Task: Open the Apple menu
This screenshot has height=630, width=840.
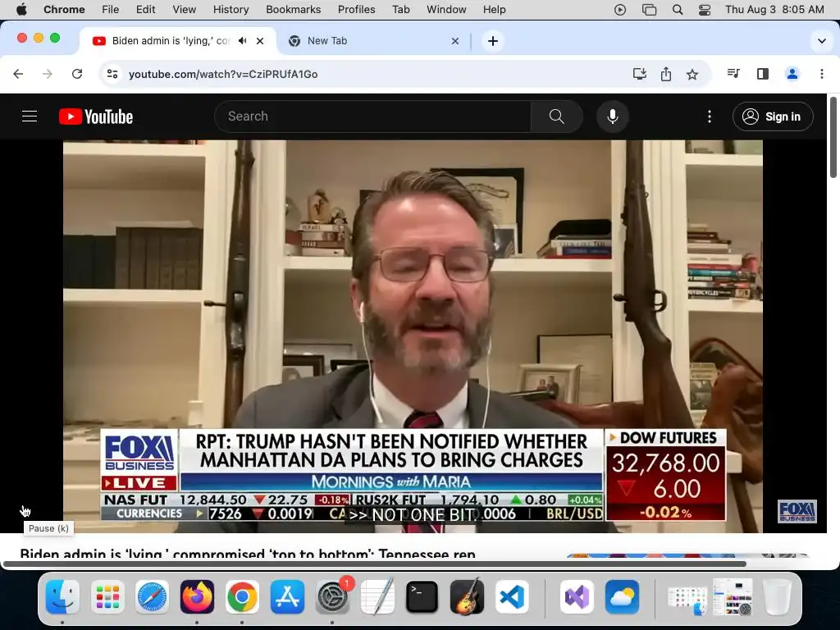Action: click(x=21, y=10)
